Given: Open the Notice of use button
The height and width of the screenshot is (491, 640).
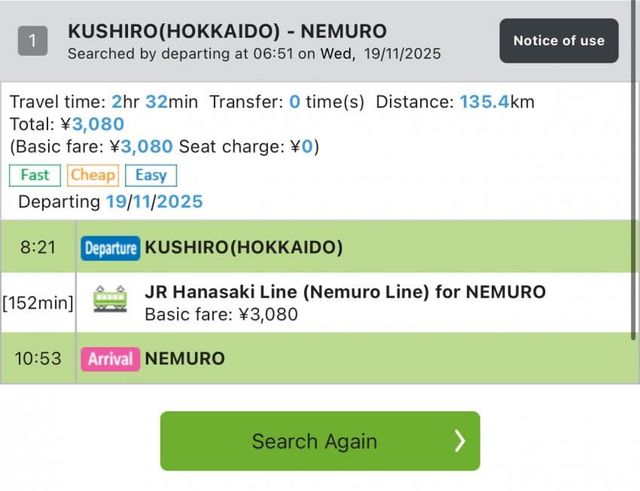Looking at the screenshot, I should point(558,41).
